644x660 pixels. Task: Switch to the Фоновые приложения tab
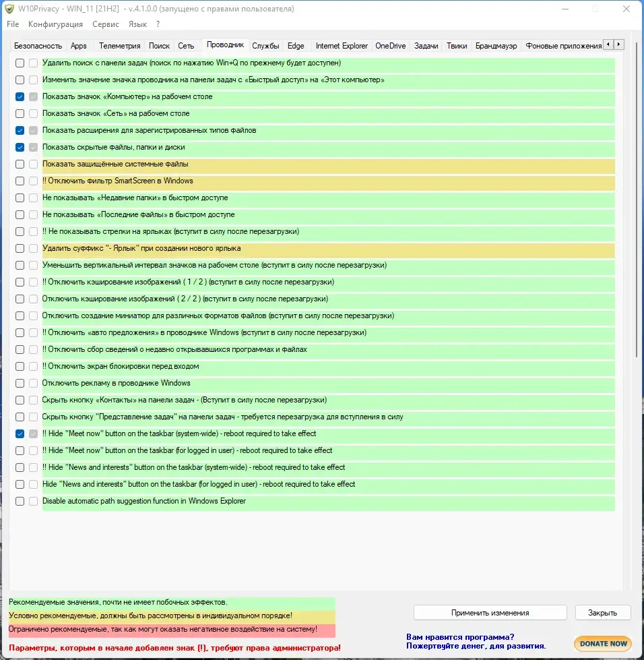[563, 46]
